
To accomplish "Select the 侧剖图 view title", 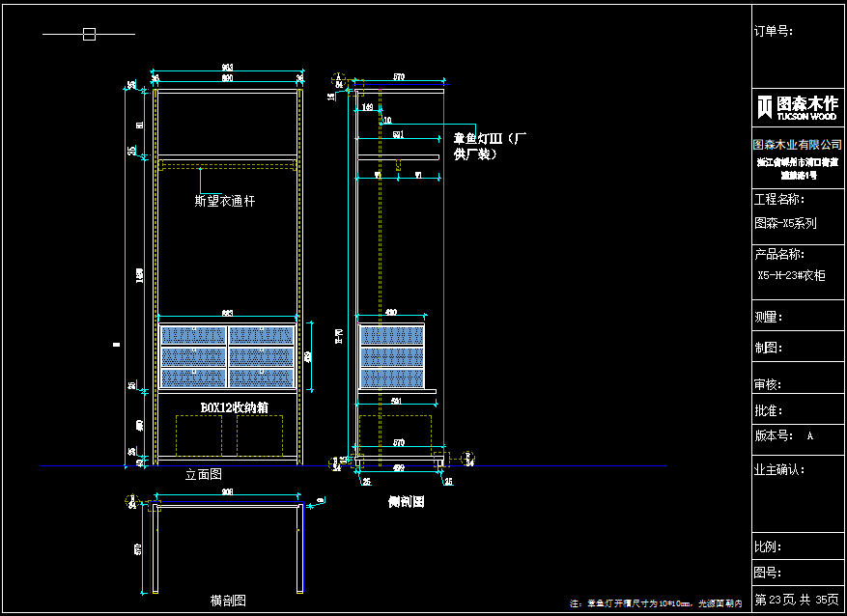I will pos(407,502).
